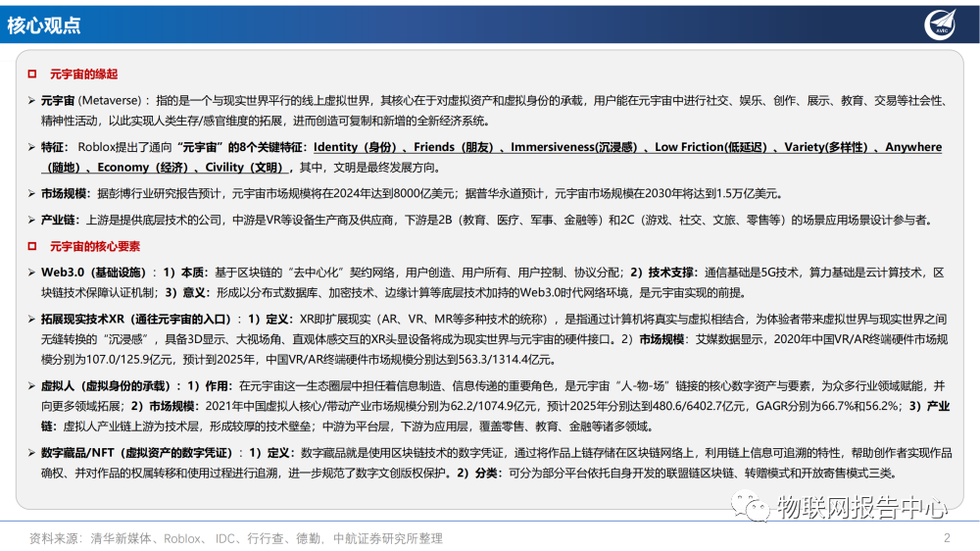Click the arrow bullet beside 市场规模
Viewport: 980px width, 551px height.
[x=31, y=194]
